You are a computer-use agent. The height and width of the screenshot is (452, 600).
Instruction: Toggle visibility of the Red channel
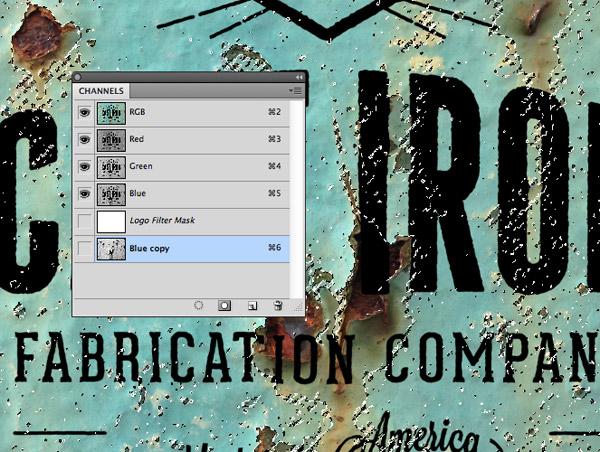[x=84, y=140]
